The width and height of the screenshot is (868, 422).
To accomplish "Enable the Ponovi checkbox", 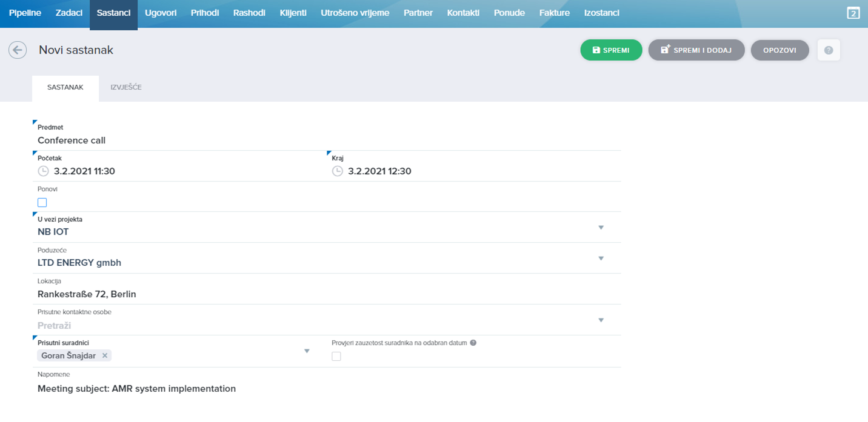I will point(42,202).
